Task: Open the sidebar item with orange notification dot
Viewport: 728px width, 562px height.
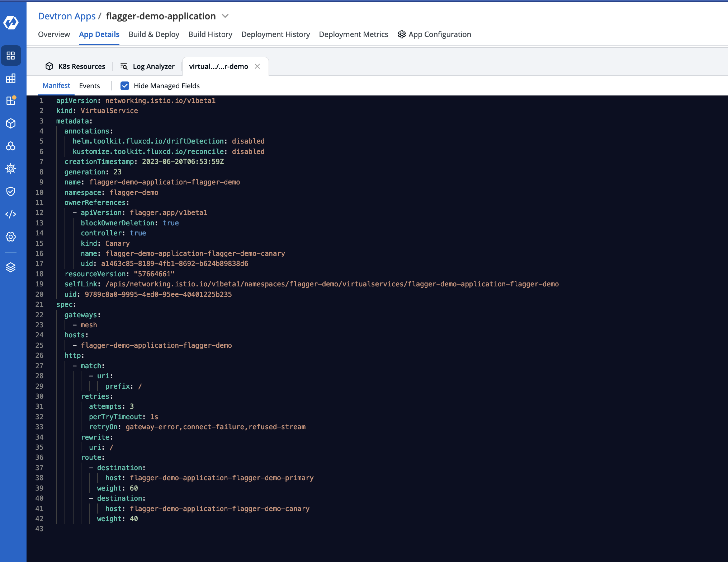Action: (11, 101)
